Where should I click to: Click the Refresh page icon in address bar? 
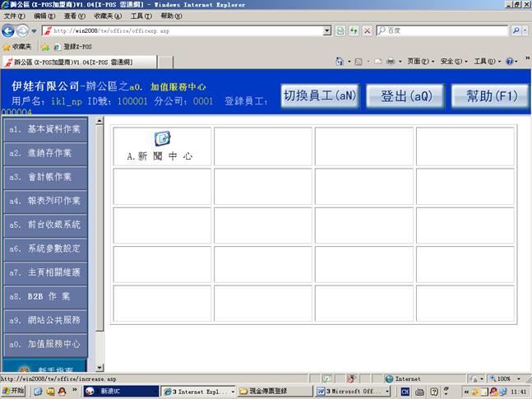341,30
